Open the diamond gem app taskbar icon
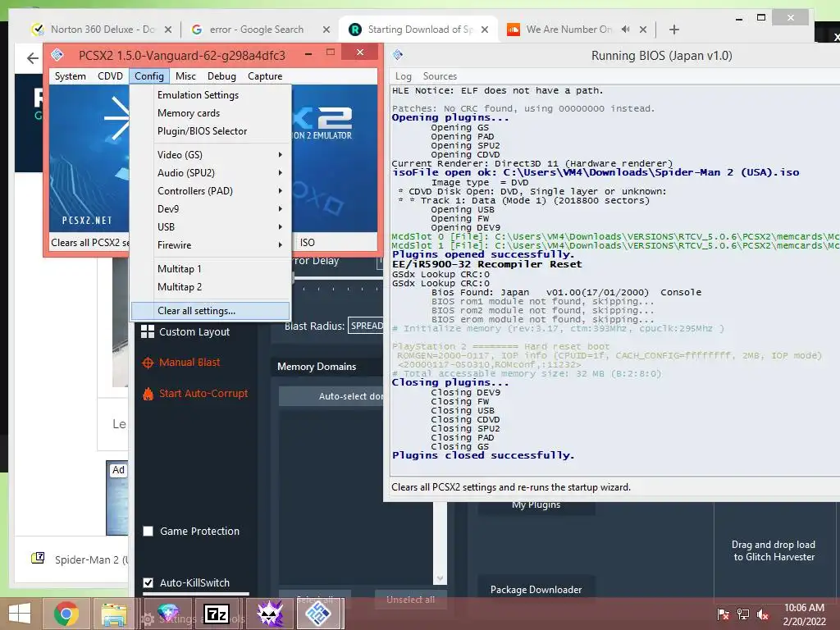The height and width of the screenshot is (630, 840). 167,612
